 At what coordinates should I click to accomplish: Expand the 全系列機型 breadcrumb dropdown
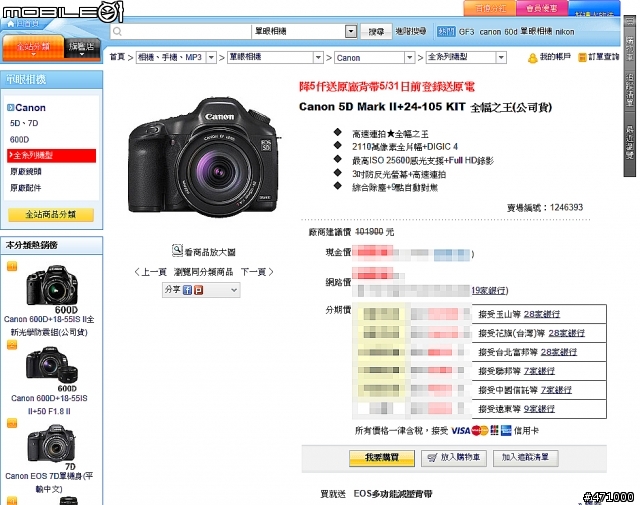[501, 58]
